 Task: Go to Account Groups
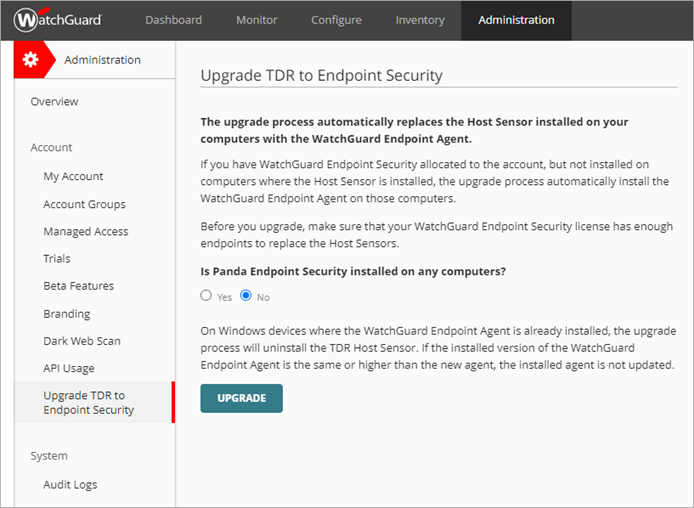tap(84, 204)
